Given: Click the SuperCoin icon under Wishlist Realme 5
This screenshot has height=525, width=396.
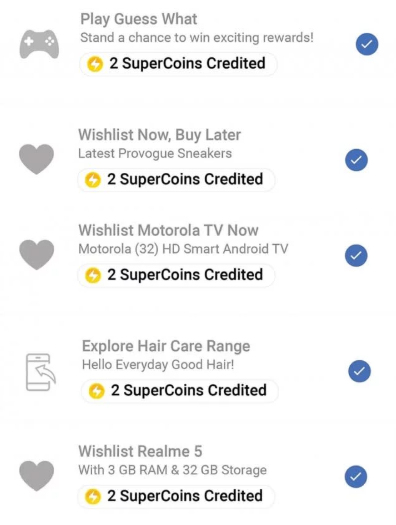Looking at the screenshot, I should click(x=93, y=496).
